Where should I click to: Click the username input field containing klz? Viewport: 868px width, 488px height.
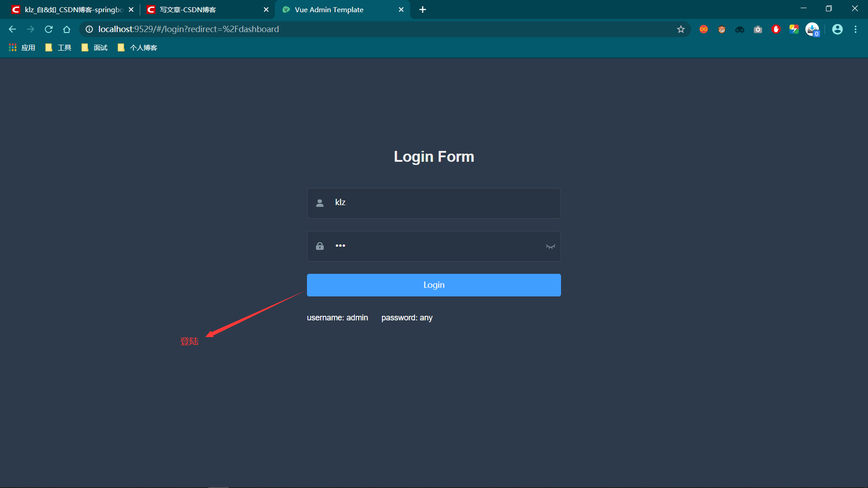[434, 203]
